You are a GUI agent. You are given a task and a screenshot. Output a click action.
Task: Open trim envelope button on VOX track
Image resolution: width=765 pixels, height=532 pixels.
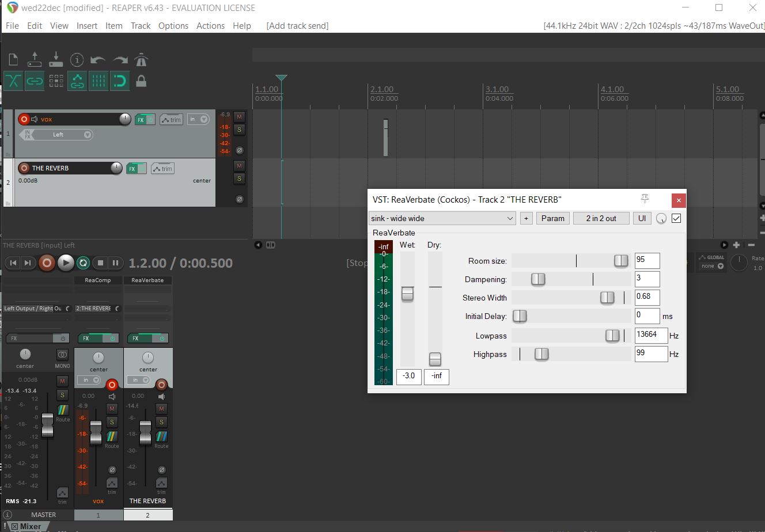(171, 120)
